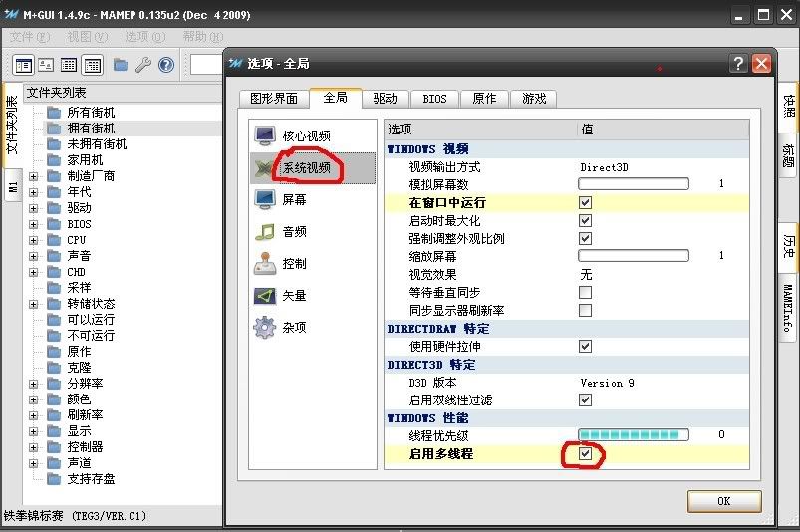This screenshot has height=532, width=800.
Task: Select the 屏幕 monitor icon
Action: click(265, 199)
